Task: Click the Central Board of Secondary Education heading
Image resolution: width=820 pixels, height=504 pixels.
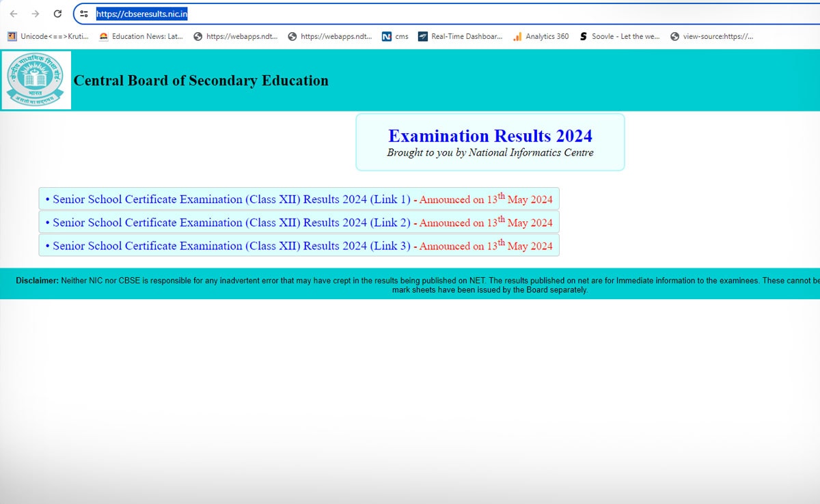Action: click(x=201, y=81)
